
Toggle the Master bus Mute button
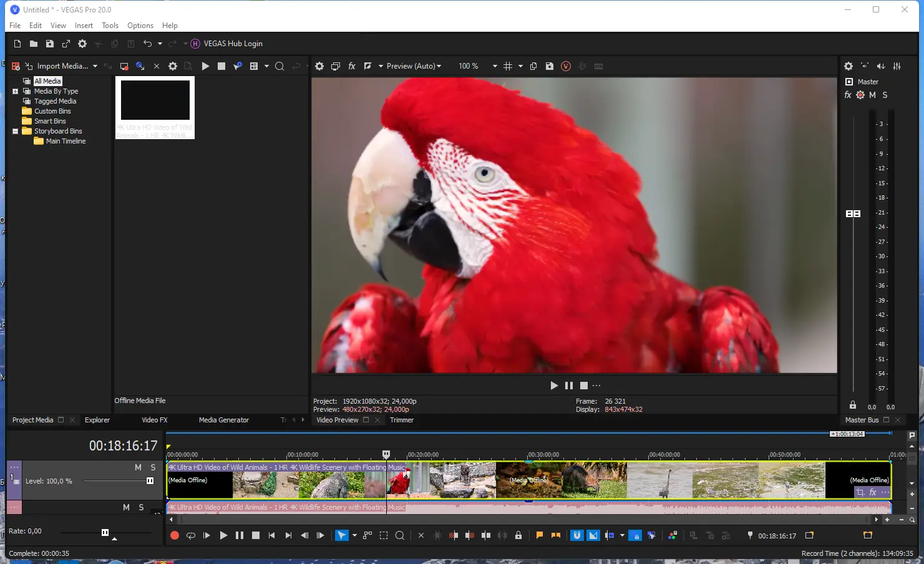click(x=872, y=95)
